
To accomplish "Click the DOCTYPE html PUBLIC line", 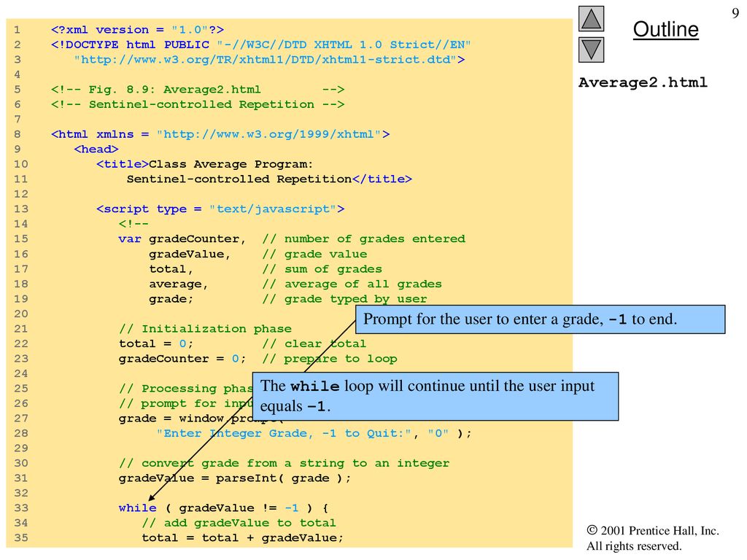I will (x=260, y=44).
